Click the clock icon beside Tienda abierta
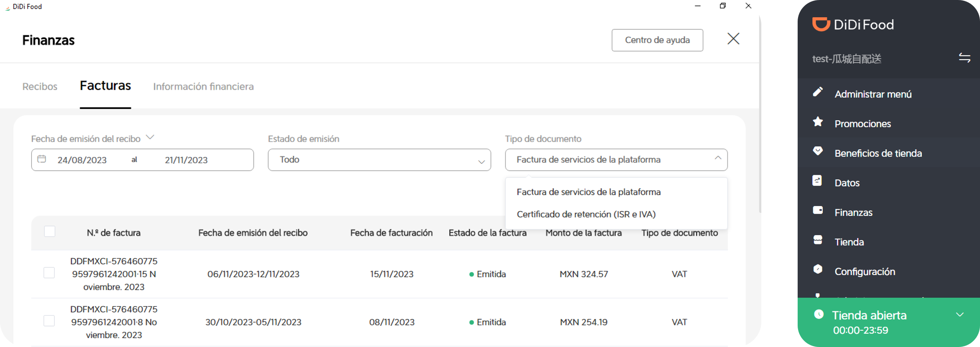Screen dimensions: 980x347 [819, 314]
